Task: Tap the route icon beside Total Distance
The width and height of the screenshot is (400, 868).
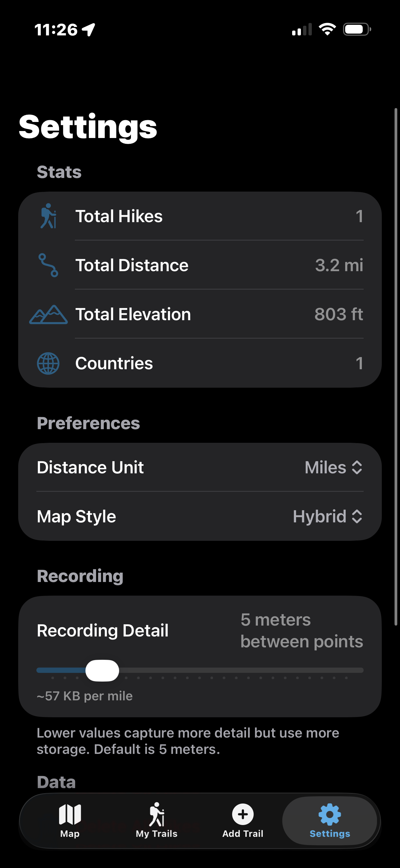Action: click(48, 265)
